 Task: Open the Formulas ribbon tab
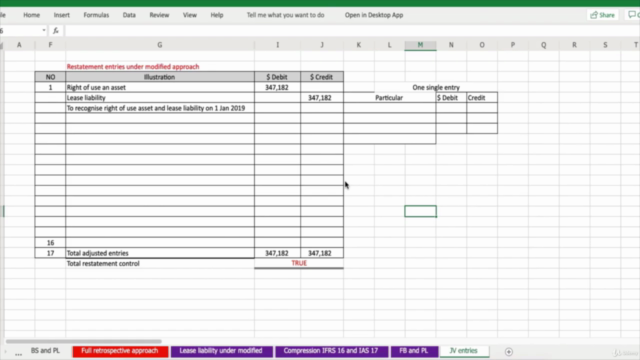(96, 15)
